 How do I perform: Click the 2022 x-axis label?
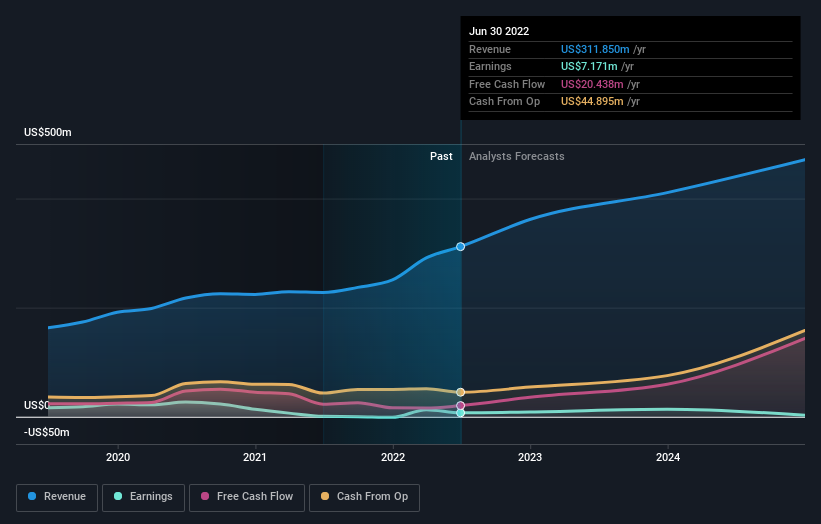point(393,457)
